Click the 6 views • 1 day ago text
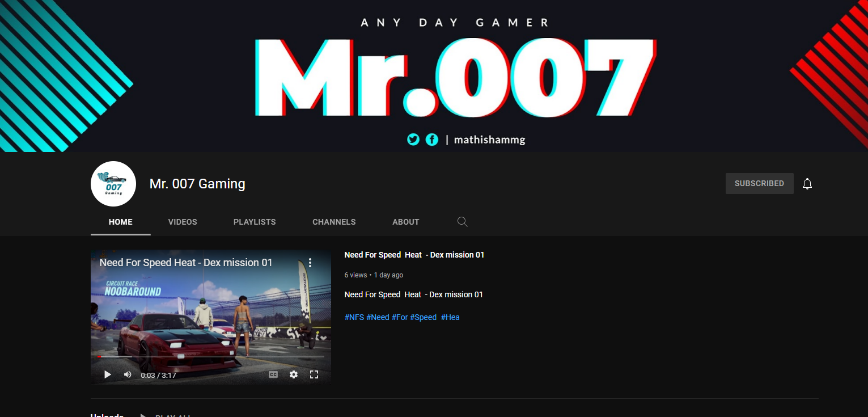This screenshot has width=868, height=417. pos(374,275)
